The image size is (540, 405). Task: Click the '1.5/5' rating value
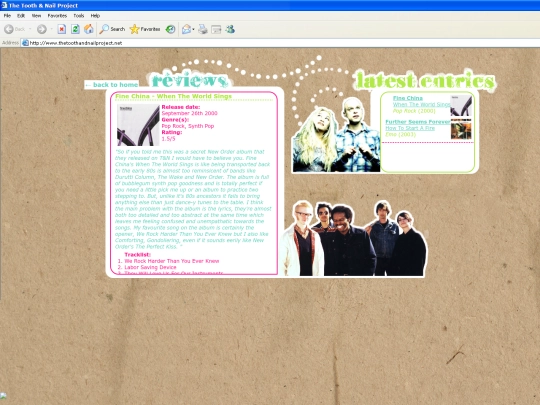click(168, 139)
